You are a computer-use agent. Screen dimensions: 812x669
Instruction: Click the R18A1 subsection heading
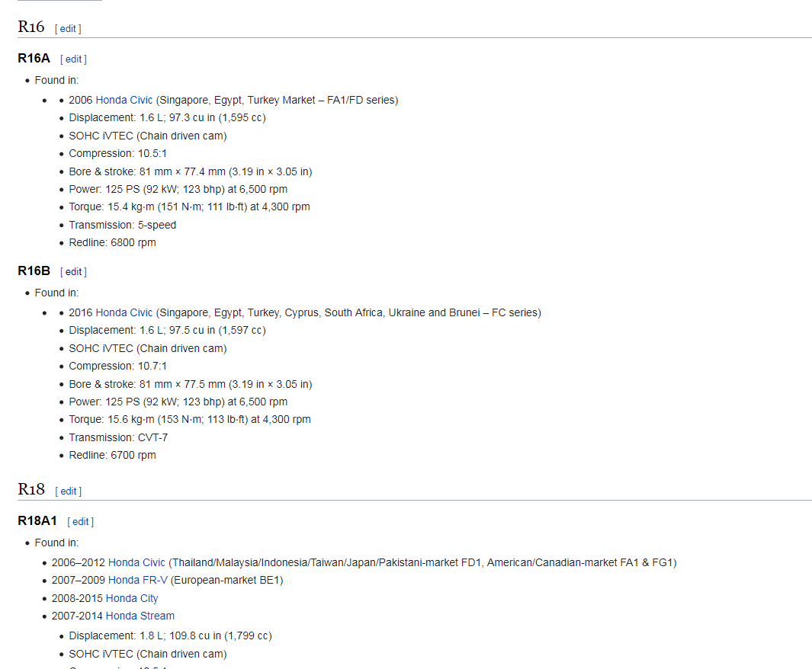coord(37,520)
